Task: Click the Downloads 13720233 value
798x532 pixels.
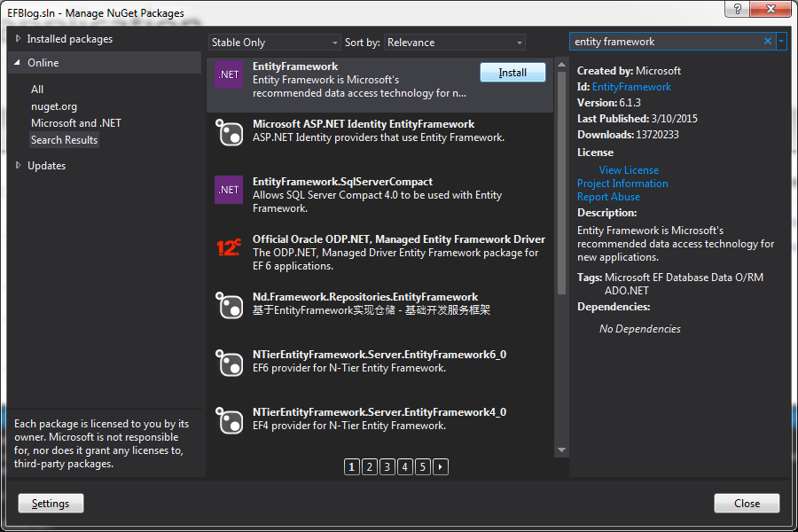Action: click(x=657, y=135)
